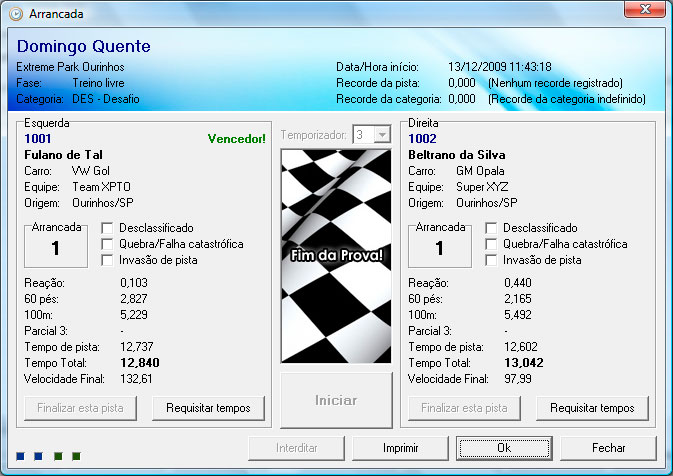Click the Imprimir button
This screenshot has width=673, height=476.
point(400,448)
